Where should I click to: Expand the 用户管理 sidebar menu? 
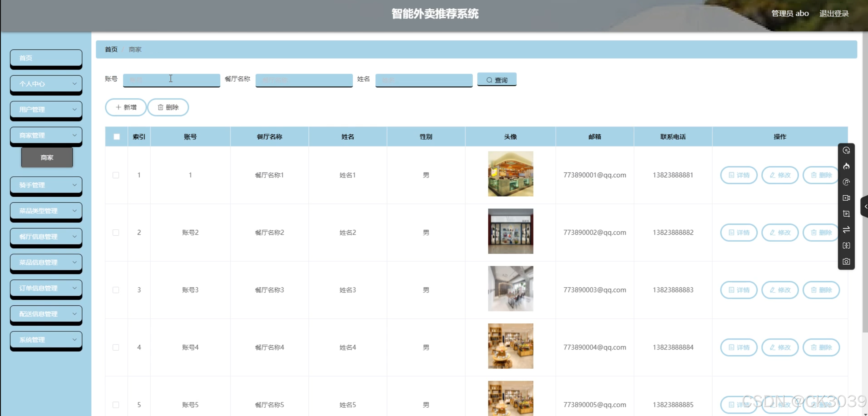[46, 109]
